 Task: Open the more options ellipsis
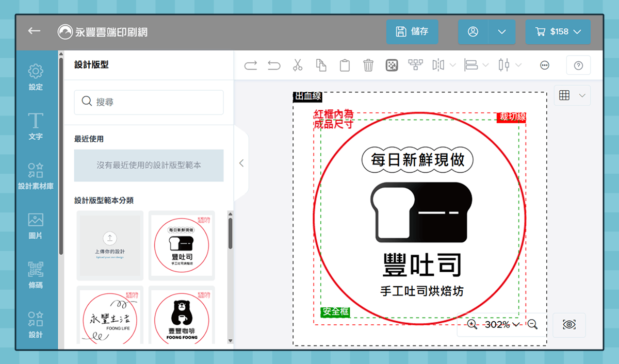(x=545, y=65)
